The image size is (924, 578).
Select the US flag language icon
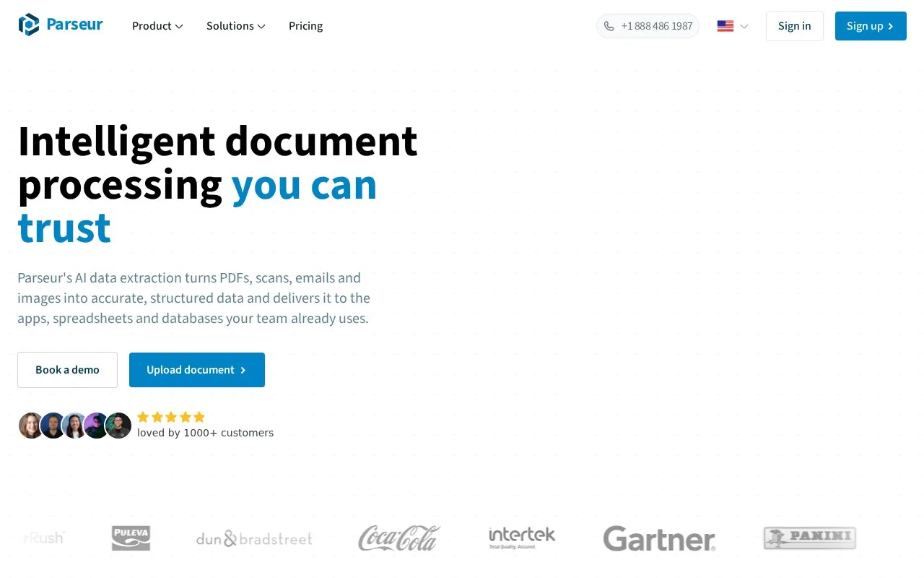coord(725,26)
